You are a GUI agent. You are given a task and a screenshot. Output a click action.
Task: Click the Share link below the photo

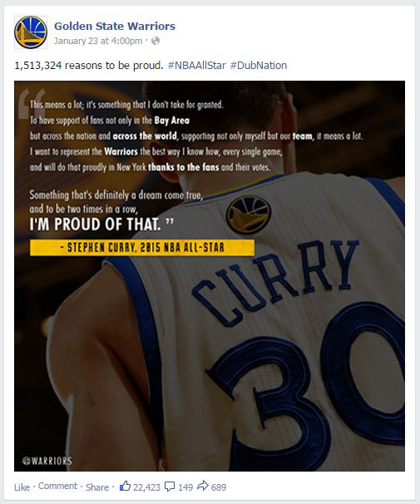[97, 487]
